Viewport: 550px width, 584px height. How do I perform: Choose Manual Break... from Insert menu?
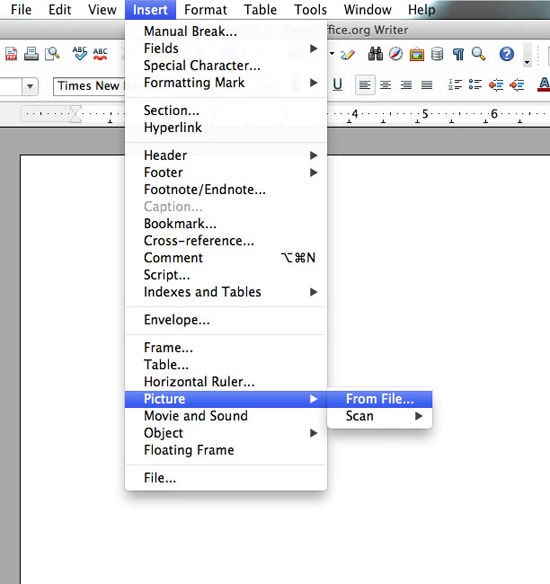tap(226, 31)
